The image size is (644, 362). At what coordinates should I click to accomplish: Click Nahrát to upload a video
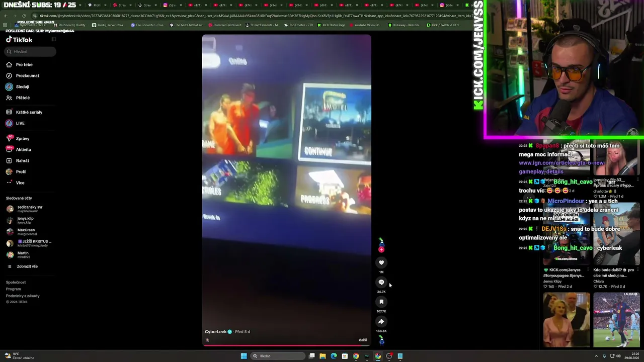tap(17, 160)
